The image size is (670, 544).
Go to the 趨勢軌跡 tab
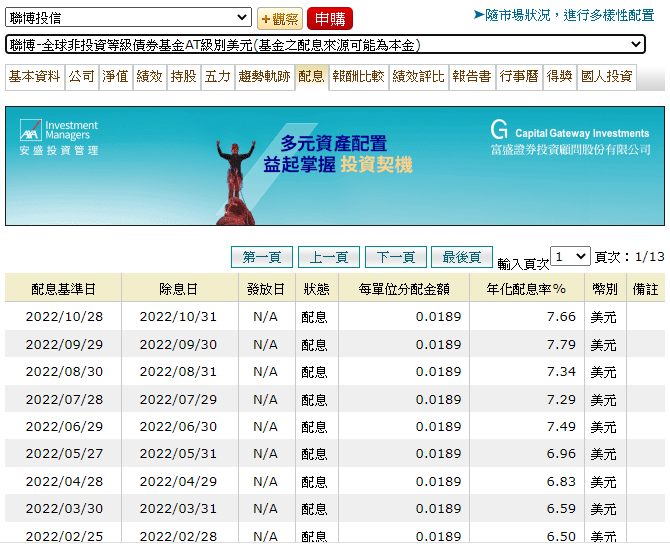click(x=265, y=77)
